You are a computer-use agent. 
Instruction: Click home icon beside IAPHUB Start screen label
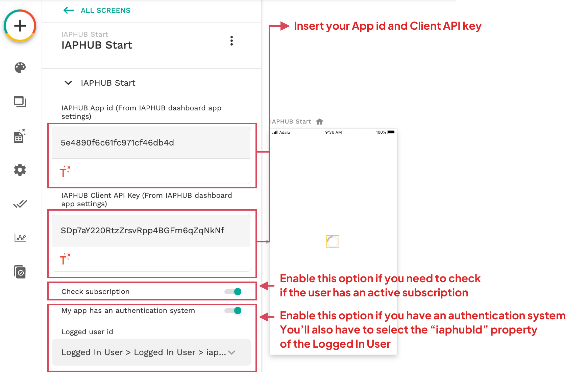click(320, 122)
